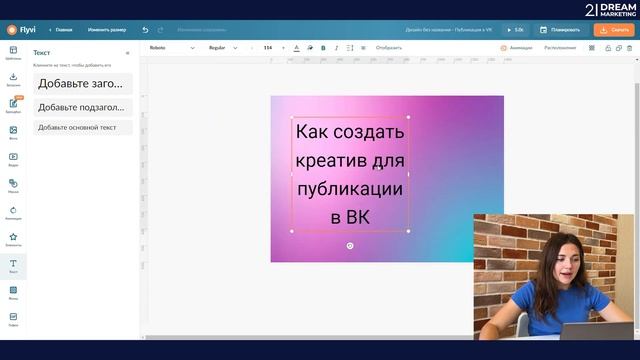
Task: Open the Photo section in left sidebar
Action: coord(13,133)
